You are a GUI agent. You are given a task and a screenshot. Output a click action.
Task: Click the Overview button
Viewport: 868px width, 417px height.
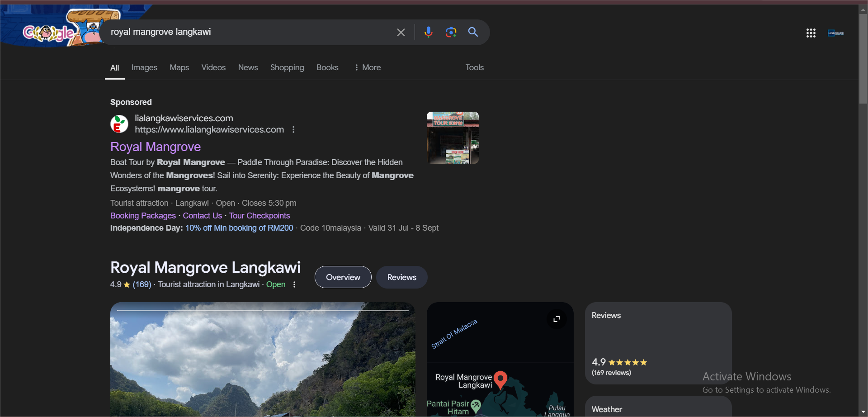coord(343,277)
